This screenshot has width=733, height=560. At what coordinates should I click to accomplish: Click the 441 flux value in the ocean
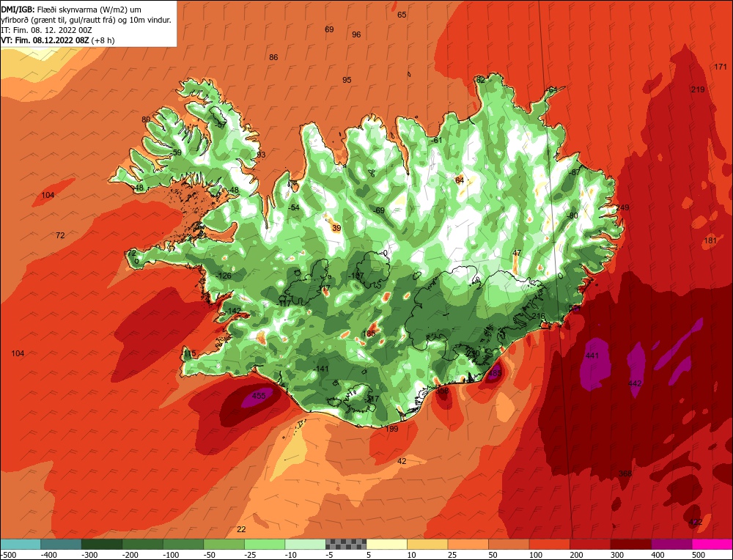pyautogui.click(x=592, y=355)
